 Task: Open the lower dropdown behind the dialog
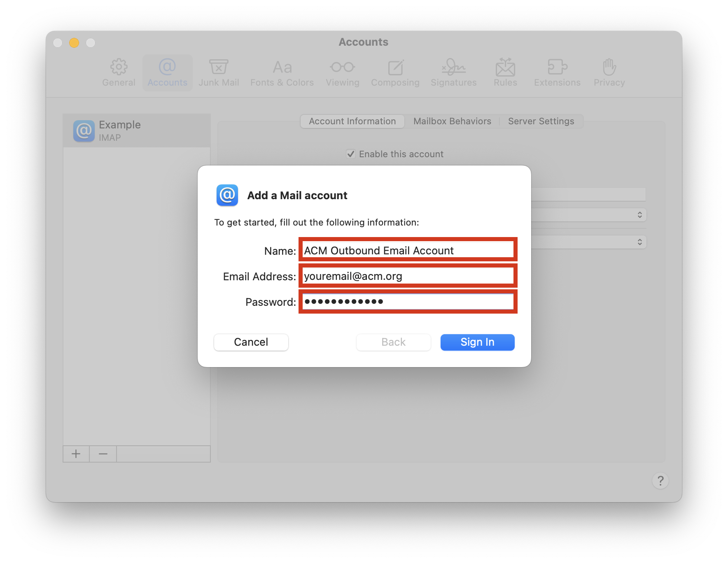tap(589, 242)
